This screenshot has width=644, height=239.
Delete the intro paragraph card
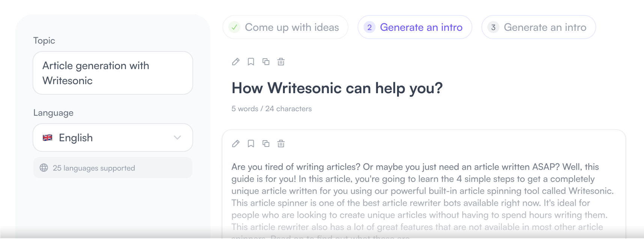pos(281,144)
